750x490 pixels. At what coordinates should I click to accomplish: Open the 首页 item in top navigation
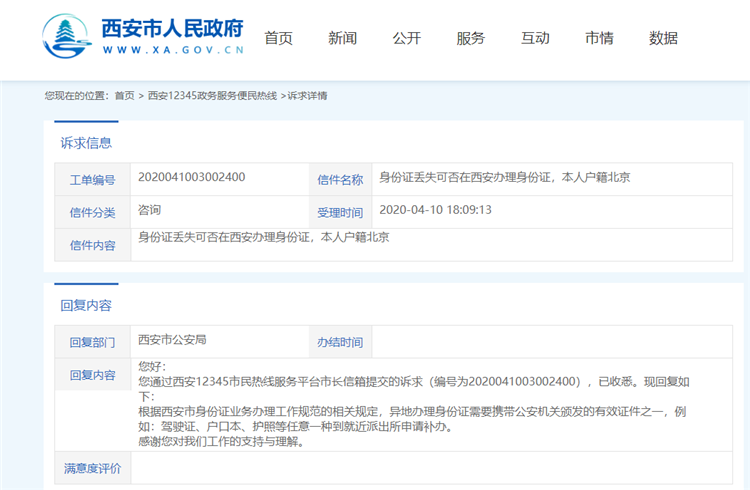tap(278, 38)
